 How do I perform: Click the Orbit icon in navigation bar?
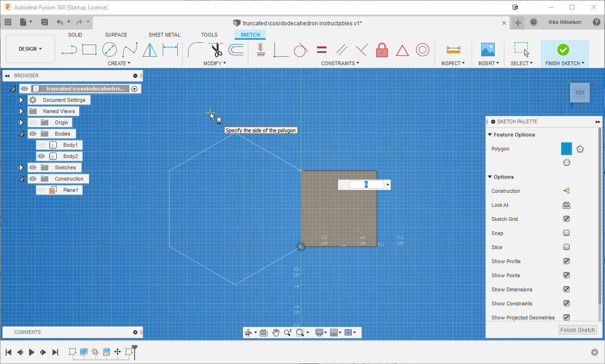[249, 332]
